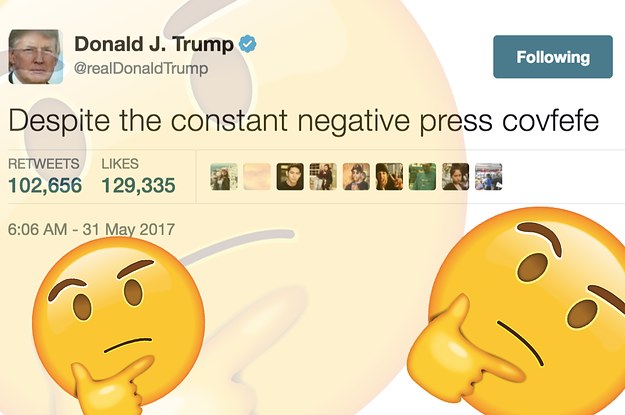Select the seventh liker avatar in green
This screenshot has height=415, width=625.
pos(422,177)
